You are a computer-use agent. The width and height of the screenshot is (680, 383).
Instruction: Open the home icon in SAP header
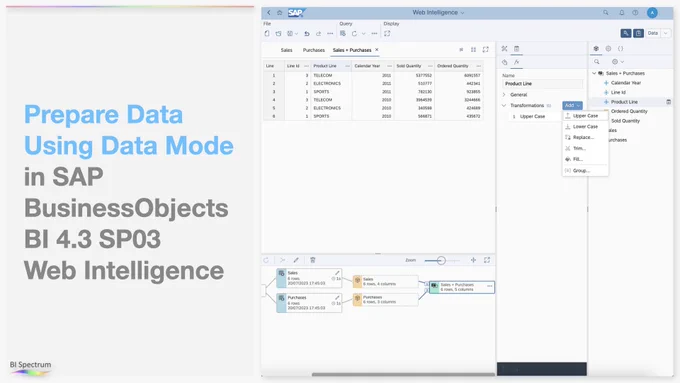click(x=280, y=13)
